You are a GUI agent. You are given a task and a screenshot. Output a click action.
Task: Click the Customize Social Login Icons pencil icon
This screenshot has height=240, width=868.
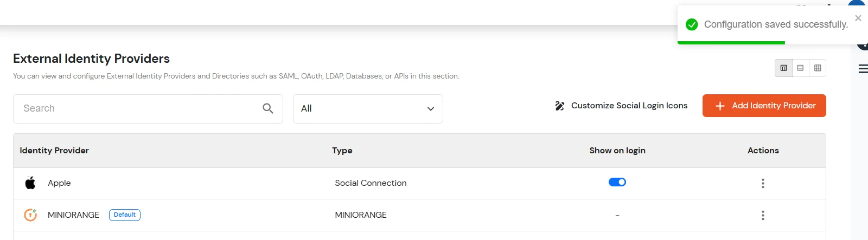click(559, 106)
